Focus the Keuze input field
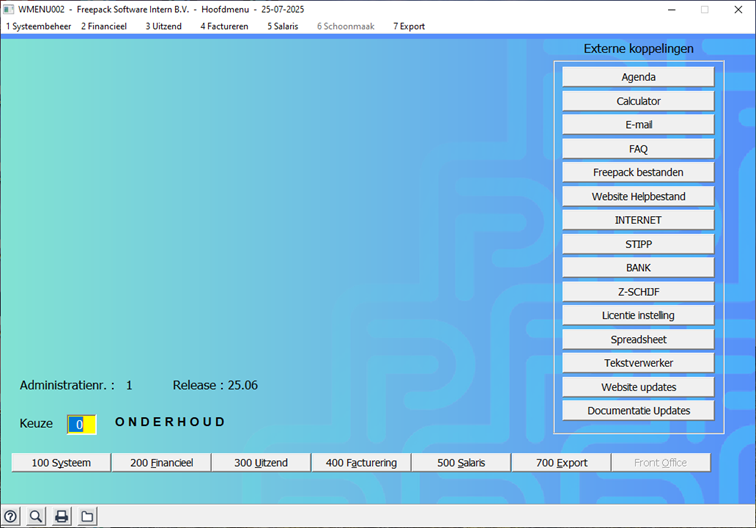The height and width of the screenshot is (528, 756). pyautogui.click(x=81, y=425)
